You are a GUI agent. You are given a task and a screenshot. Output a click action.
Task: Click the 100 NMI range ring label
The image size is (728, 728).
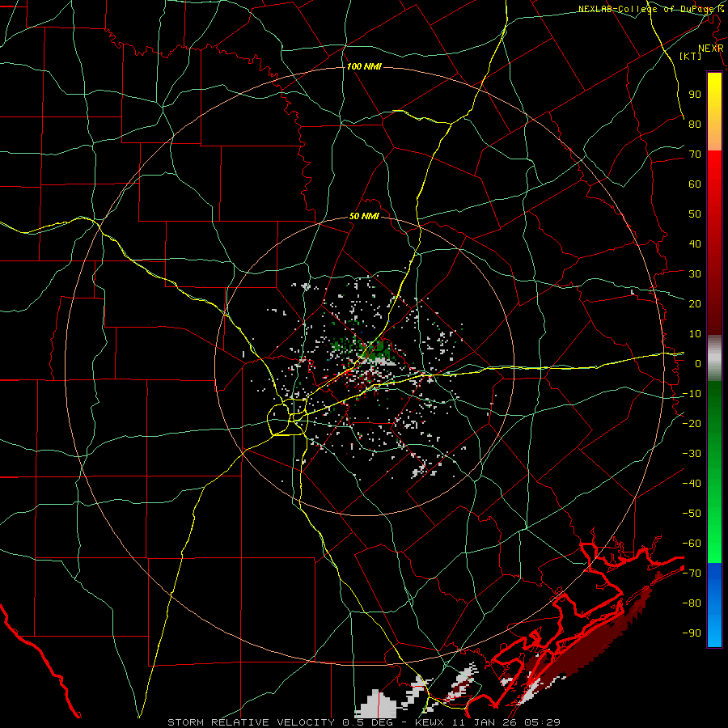(x=364, y=67)
